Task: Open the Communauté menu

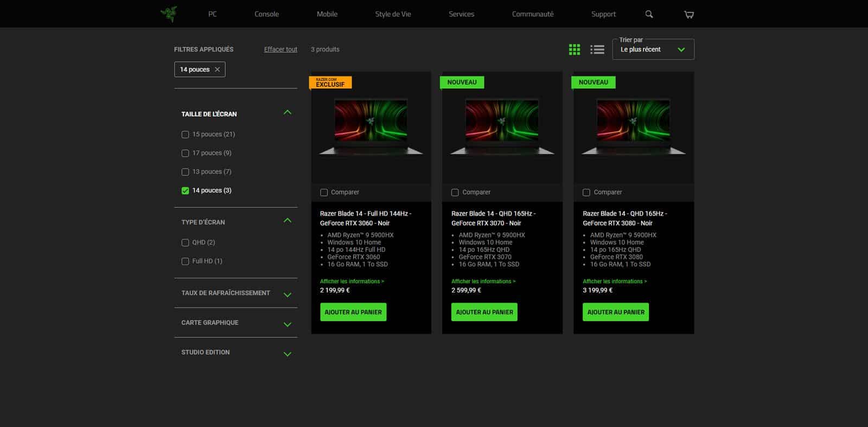Action: click(x=533, y=14)
